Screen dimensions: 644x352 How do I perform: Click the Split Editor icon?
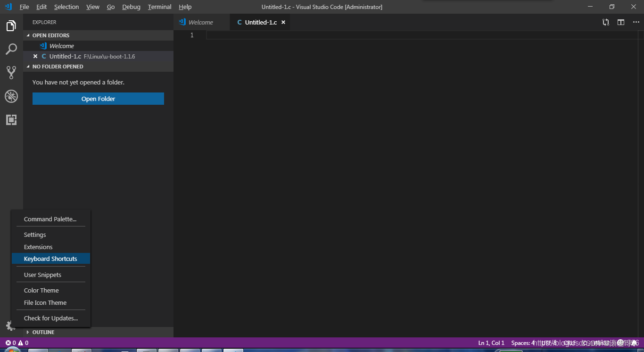pyautogui.click(x=621, y=22)
